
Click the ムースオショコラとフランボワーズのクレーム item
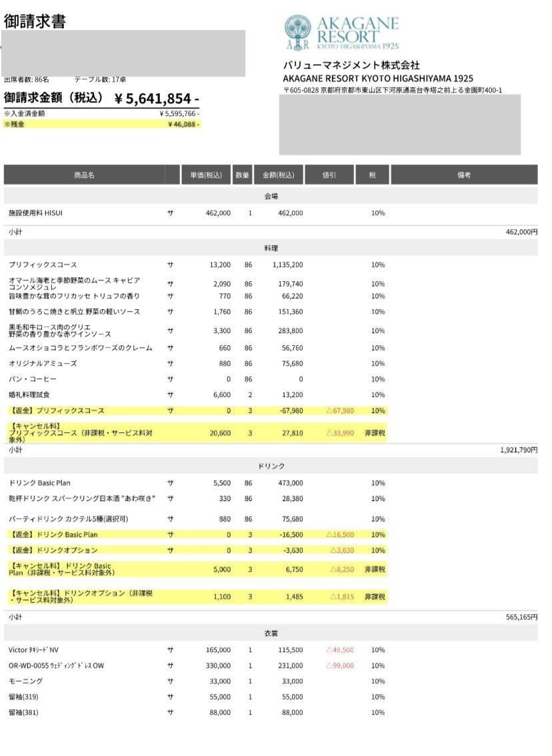tap(81, 348)
